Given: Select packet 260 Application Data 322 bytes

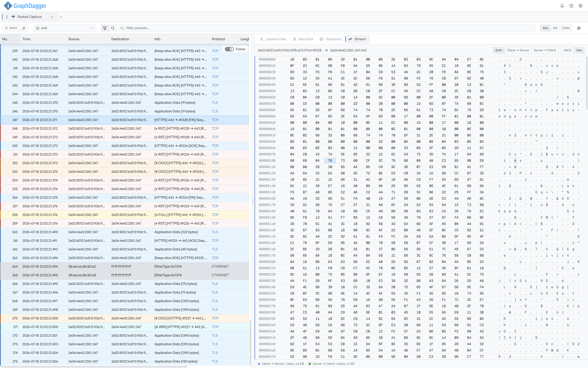Looking at the screenshot, I should click(125, 232).
